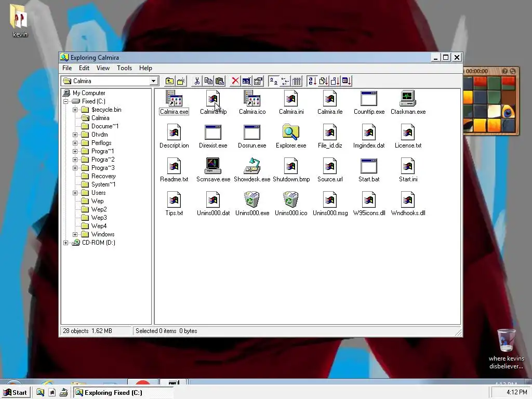Open Properties from toolbar icon
Viewport: 532px width, 399px height.
(x=258, y=81)
